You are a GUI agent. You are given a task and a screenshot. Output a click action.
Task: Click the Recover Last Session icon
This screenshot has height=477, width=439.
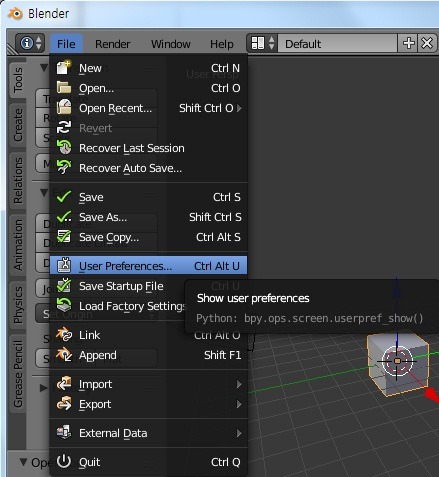pyautogui.click(x=64, y=147)
